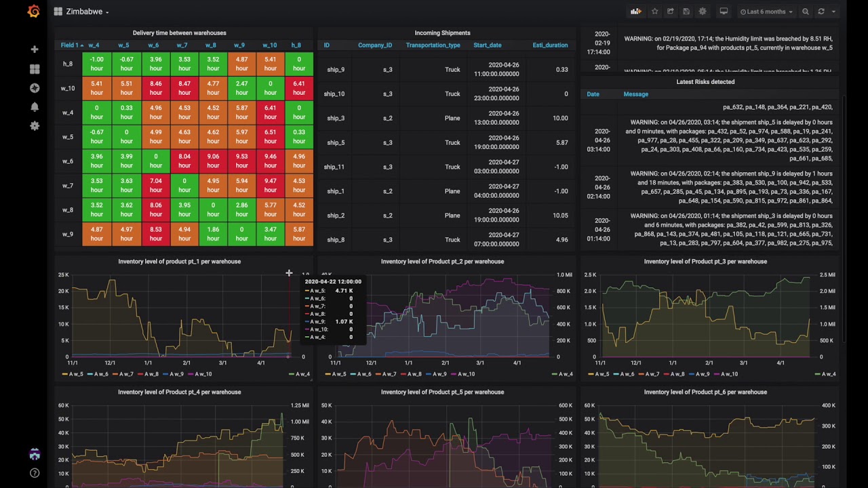Open color picker for A w_7 in pt_1 legend
Screen dimensions: 868x488
coord(115,374)
